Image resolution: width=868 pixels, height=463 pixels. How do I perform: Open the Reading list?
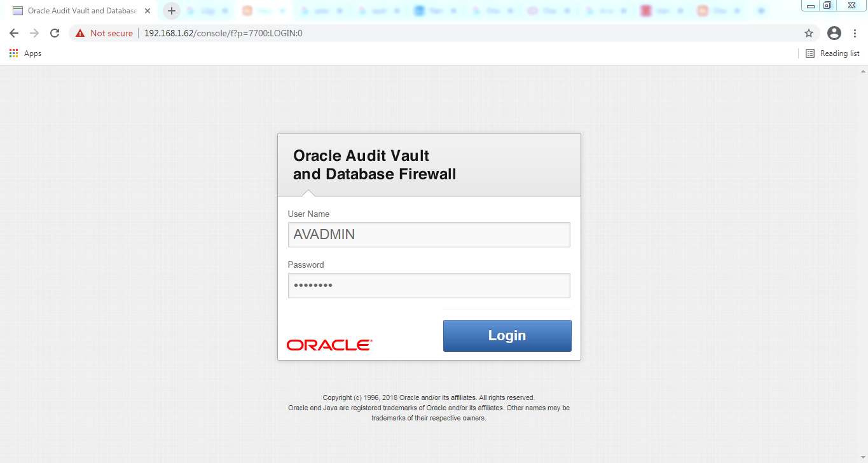[x=832, y=53]
